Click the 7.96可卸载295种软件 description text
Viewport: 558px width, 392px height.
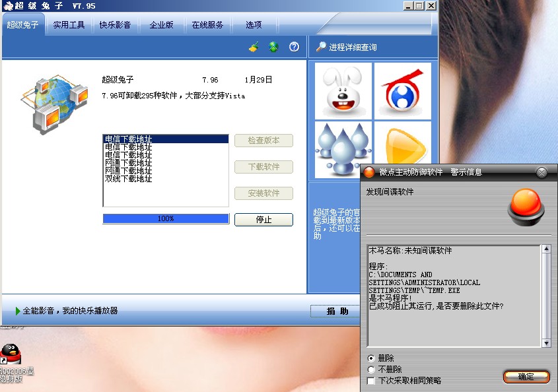pyautogui.click(x=173, y=96)
